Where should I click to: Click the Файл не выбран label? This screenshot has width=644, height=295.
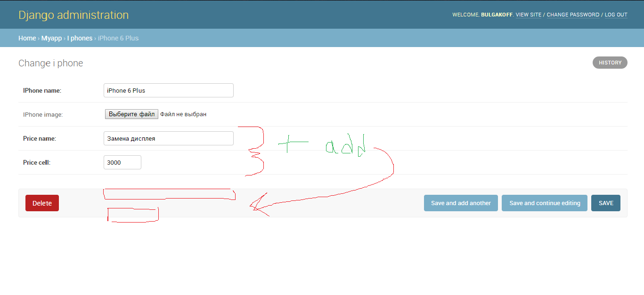[183, 114]
